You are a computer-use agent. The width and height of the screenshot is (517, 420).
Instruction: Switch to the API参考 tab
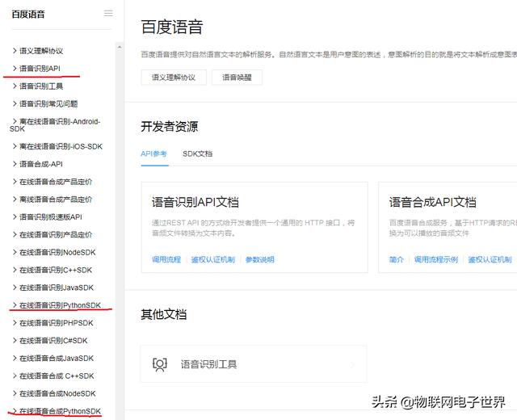pos(154,153)
